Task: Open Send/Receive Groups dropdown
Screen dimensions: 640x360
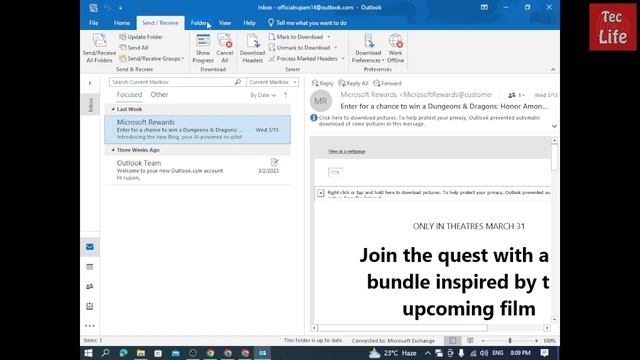Action: (151, 58)
